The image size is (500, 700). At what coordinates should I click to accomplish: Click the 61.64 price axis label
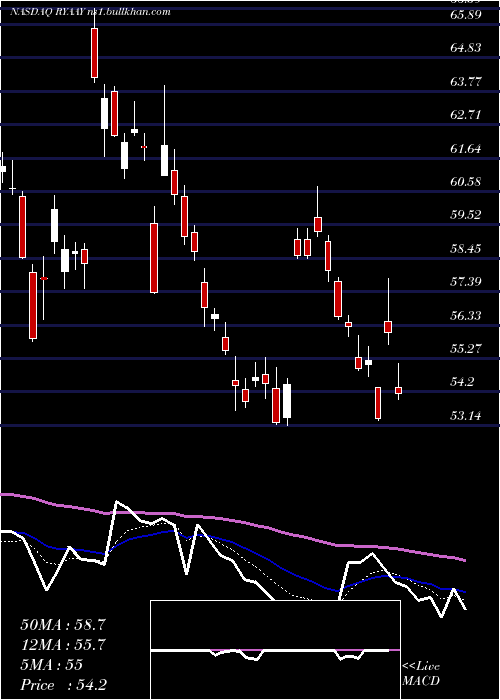pos(466,148)
